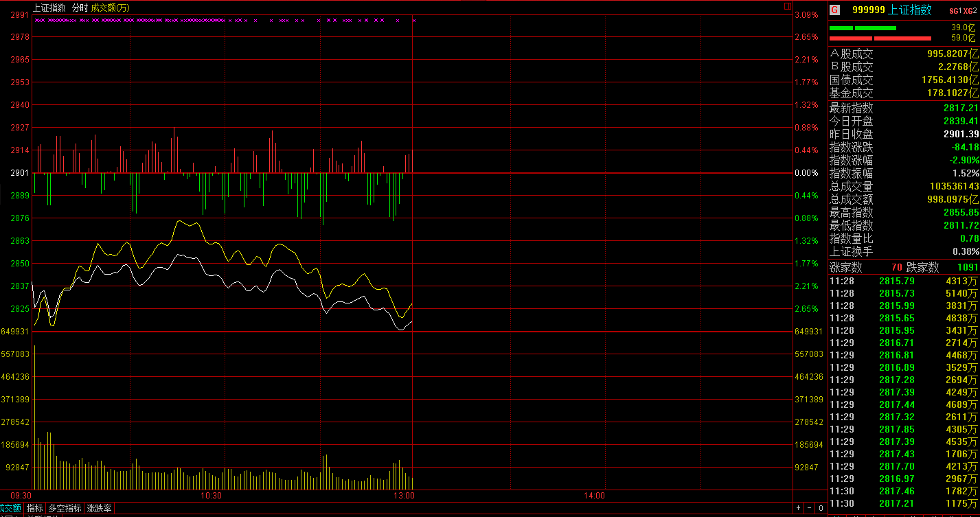Click the green 39.0亿 buy volume bar
This screenshot has height=517, width=980.
[863, 28]
